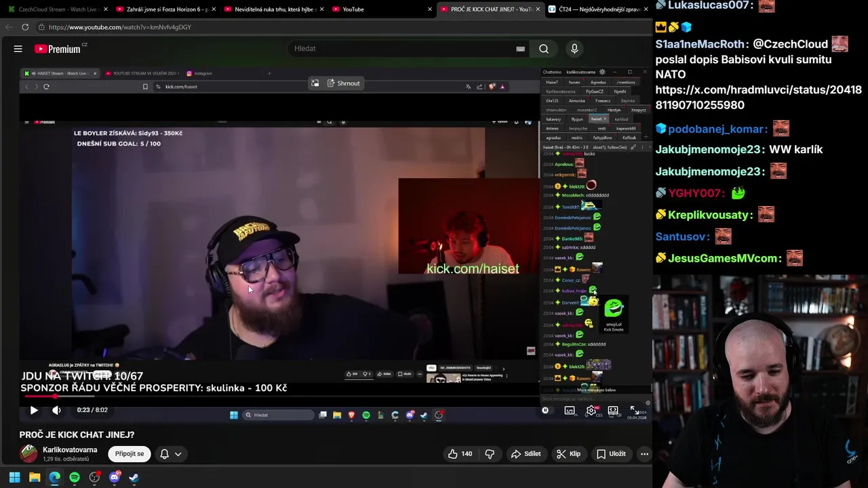Share the video via Sdílet button
This screenshot has height=488, width=868.
(526, 454)
